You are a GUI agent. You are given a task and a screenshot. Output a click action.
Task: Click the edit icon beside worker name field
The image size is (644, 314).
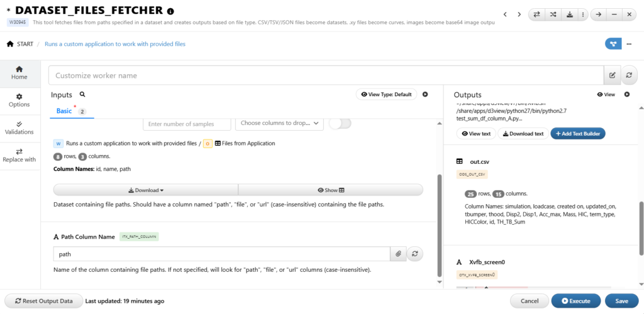612,75
